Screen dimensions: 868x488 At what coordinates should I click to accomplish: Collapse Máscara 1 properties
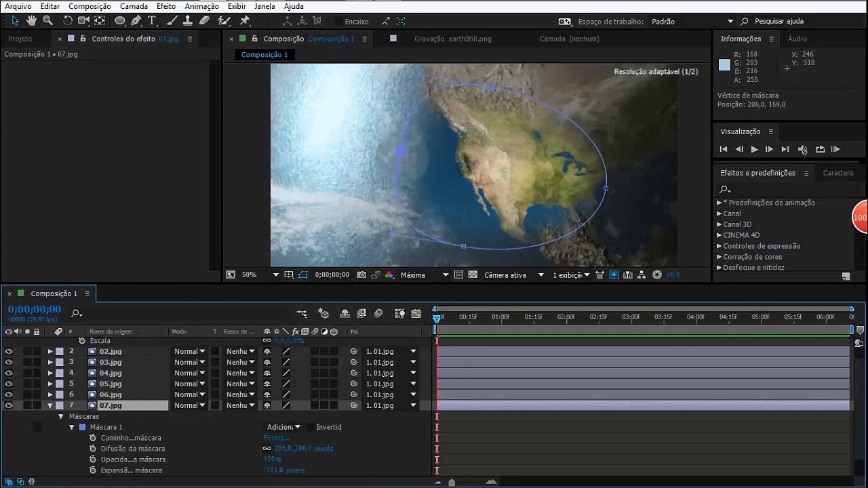tap(72, 428)
